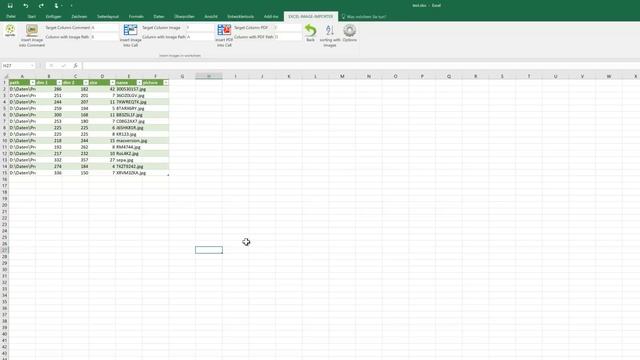Viewport: 640px width, 360px height.
Task: Click Insert Image into Comment
Action: pyautogui.click(x=32, y=36)
